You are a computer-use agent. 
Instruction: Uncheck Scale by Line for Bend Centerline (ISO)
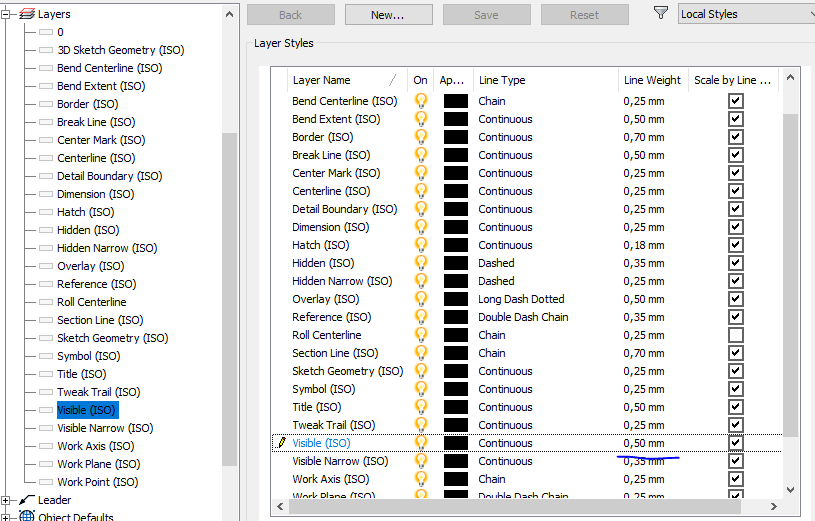click(x=735, y=101)
